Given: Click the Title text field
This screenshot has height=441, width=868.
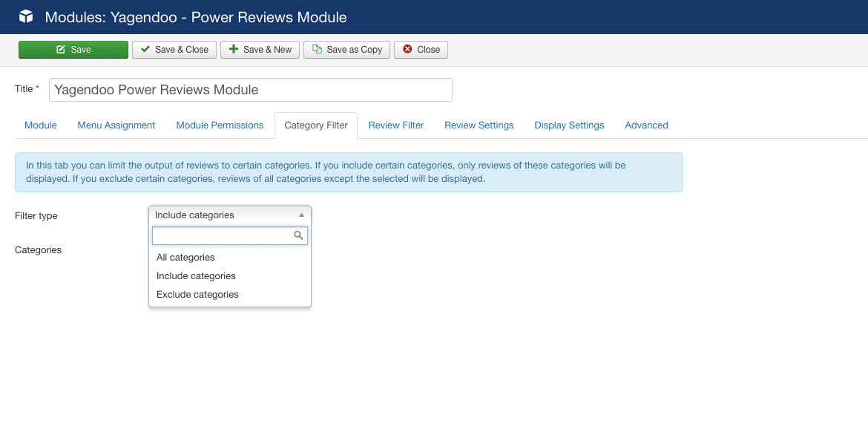Looking at the screenshot, I should click(x=250, y=90).
